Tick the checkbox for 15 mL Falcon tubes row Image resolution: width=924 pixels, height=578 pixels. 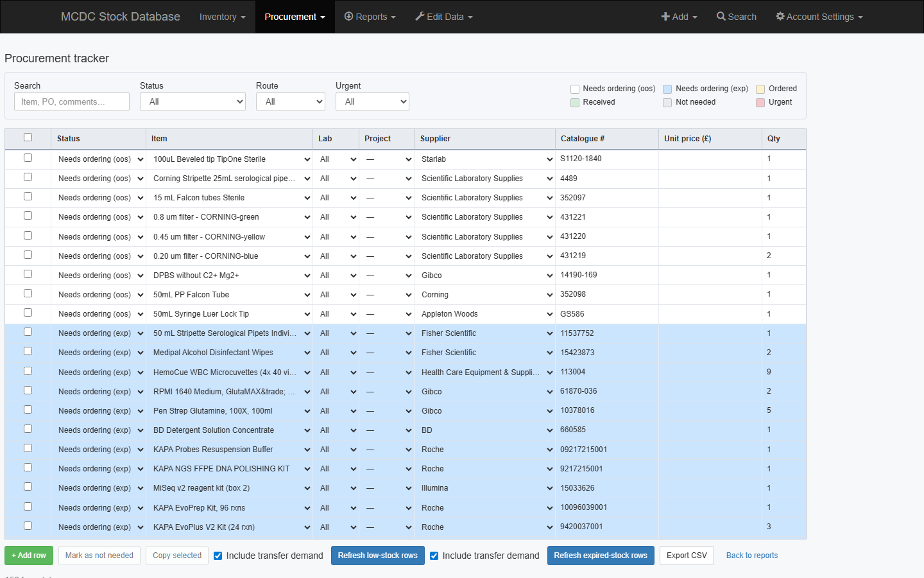[28, 197]
